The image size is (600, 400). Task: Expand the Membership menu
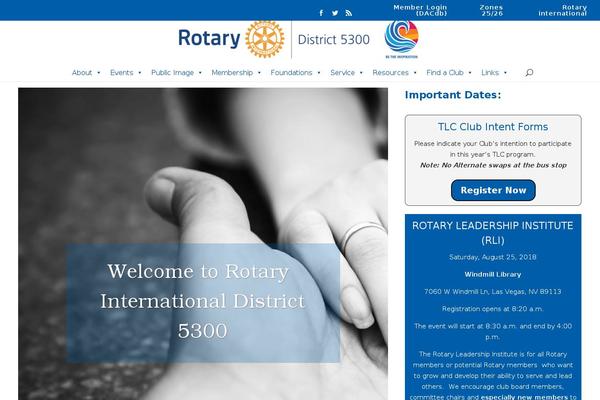[x=236, y=72]
